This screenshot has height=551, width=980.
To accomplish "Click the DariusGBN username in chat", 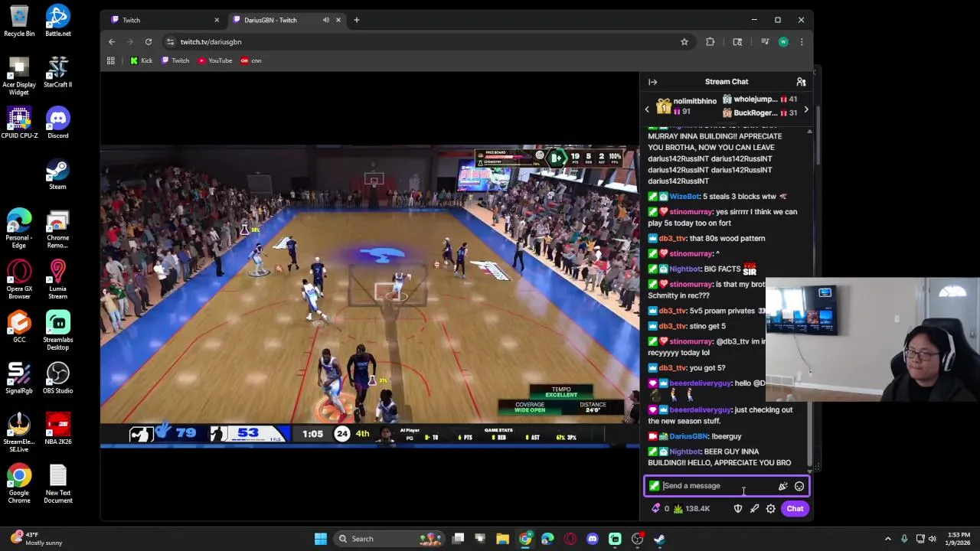I will click(x=689, y=436).
